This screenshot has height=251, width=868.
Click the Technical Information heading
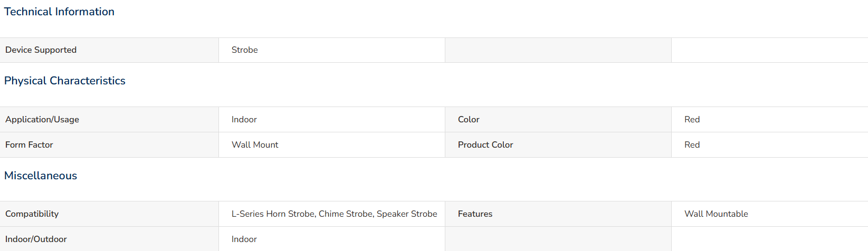click(x=59, y=12)
